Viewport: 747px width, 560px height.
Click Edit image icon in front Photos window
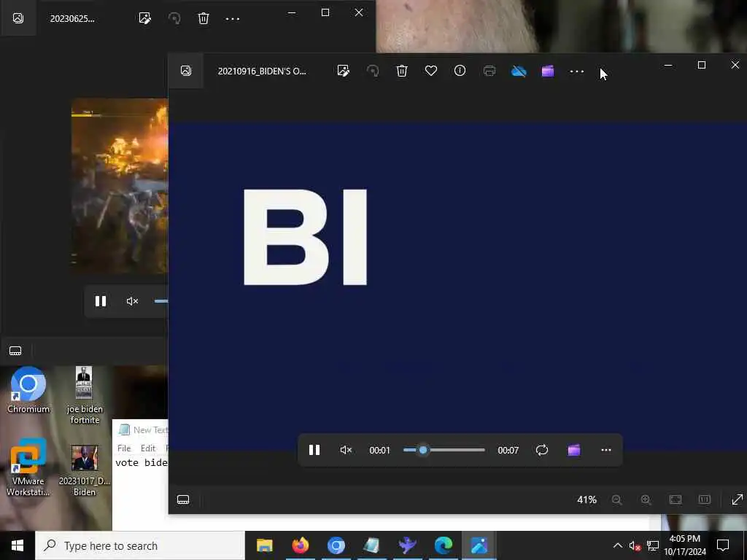(343, 71)
